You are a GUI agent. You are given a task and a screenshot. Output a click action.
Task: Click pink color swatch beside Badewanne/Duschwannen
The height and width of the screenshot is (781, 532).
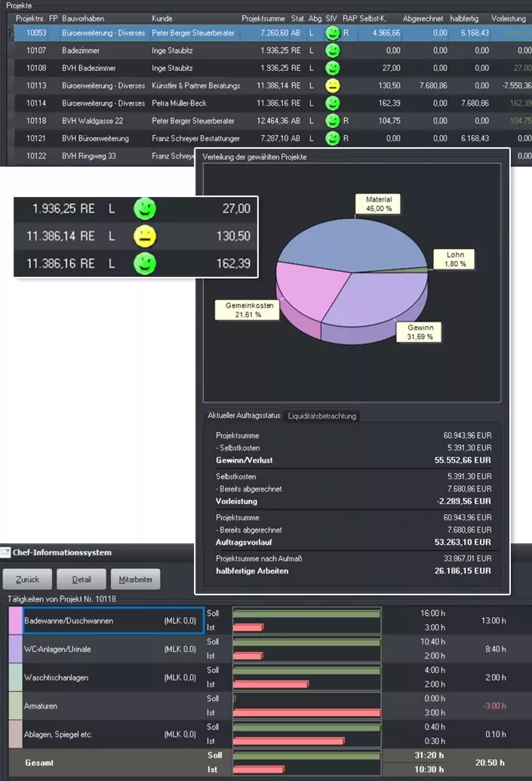[x=15, y=620]
